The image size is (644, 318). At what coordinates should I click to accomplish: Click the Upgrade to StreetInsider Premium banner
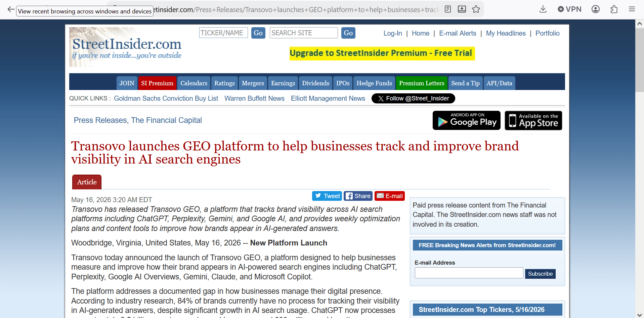tap(382, 53)
